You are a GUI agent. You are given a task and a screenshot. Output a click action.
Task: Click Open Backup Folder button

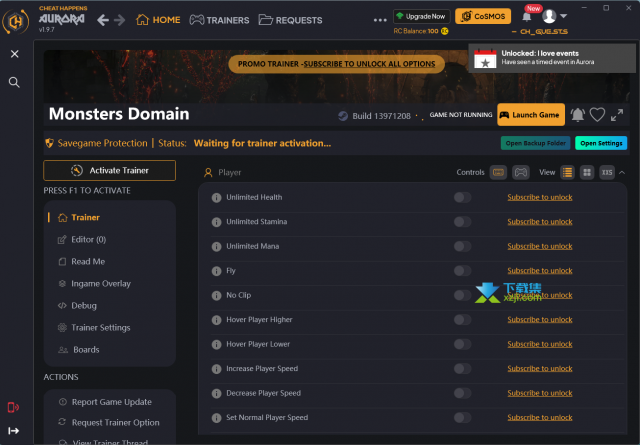pos(536,143)
